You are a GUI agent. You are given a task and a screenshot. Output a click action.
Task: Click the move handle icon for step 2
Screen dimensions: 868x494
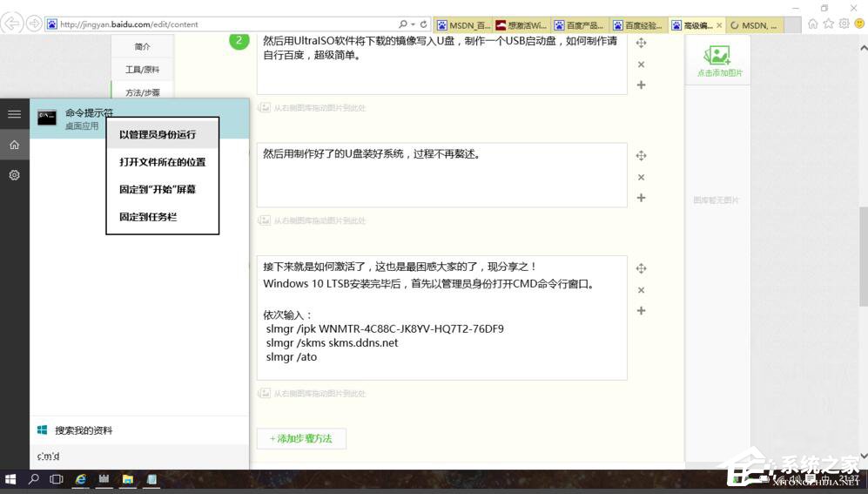641,43
